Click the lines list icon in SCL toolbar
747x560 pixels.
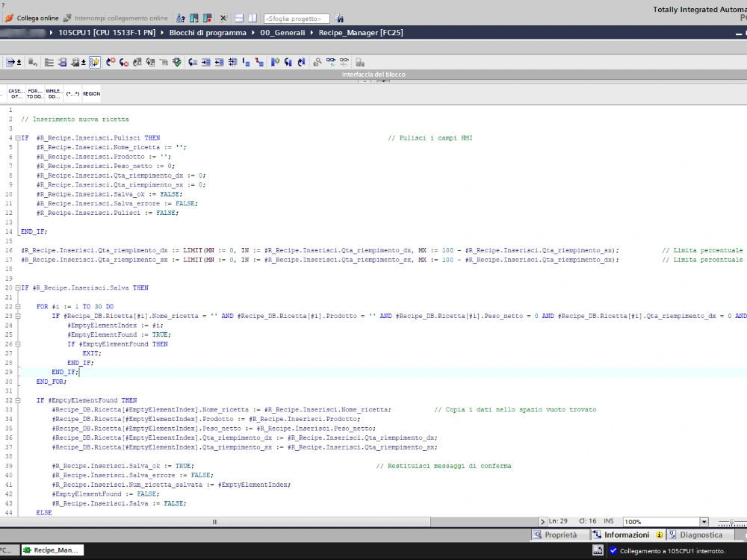[49, 62]
